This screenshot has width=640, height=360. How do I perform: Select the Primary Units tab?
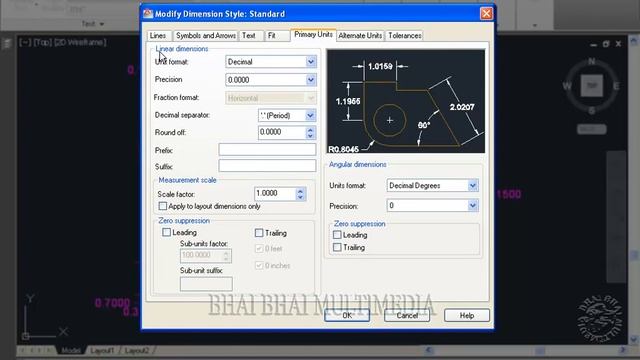pyautogui.click(x=313, y=35)
